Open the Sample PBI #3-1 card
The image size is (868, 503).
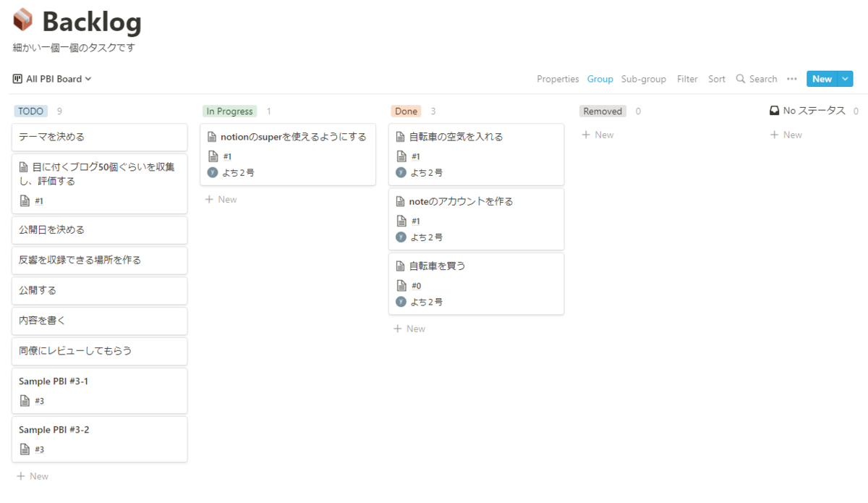(99, 390)
